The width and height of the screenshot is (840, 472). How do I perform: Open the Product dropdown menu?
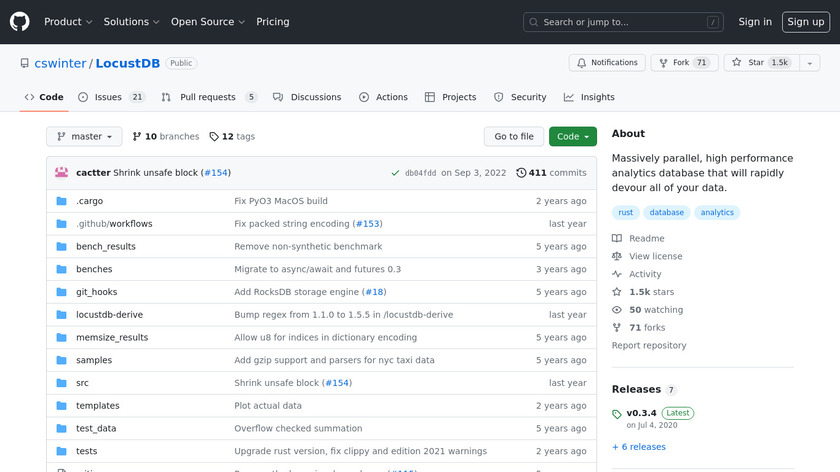point(68,22)
